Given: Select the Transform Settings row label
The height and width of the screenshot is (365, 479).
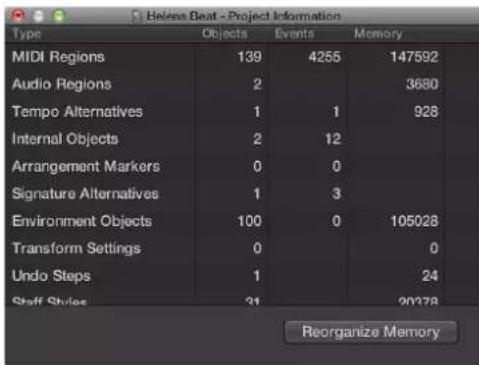Looking at the screenshot, I should (x=77, y=248).
